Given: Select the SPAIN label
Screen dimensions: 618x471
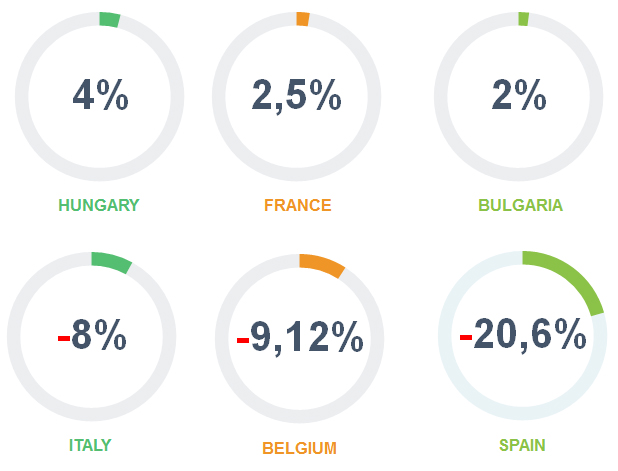Looking at the screenshot, I should tap(522, 445).
